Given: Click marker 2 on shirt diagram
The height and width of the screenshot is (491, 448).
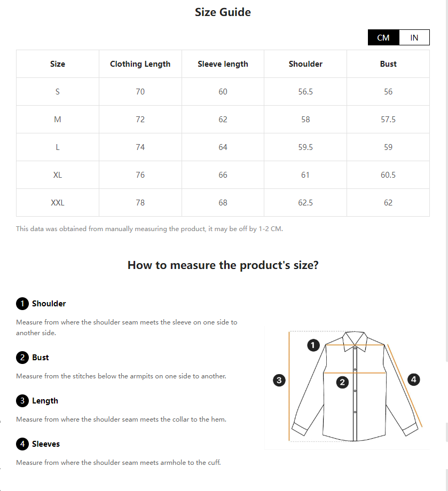Looking at the screenshot, I should 343,382.
